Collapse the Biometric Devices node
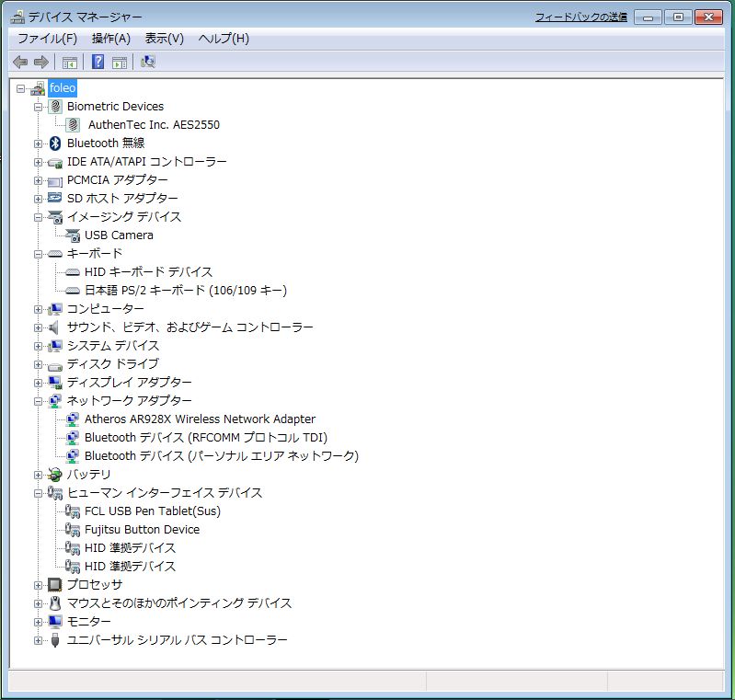 click(x=39, y=107)
